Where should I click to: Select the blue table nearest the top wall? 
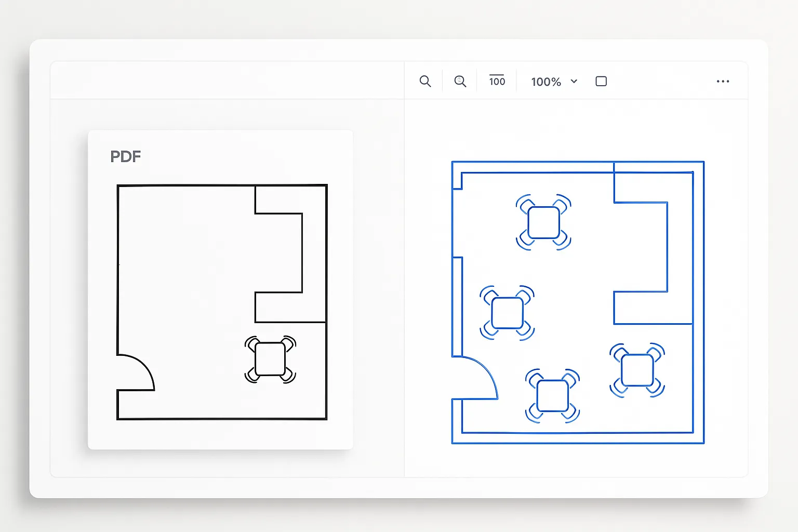[543, 222]
